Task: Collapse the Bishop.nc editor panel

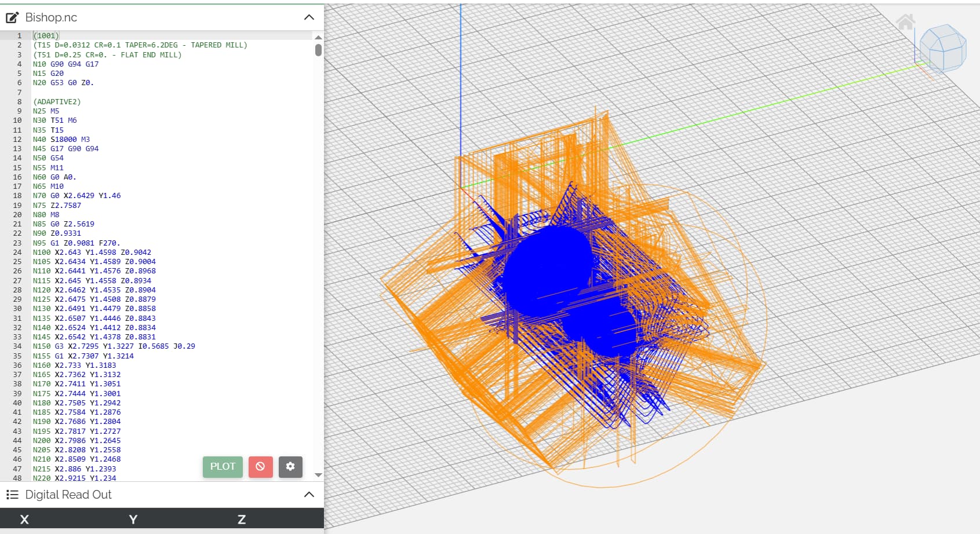Action: [x=309, y=17]
